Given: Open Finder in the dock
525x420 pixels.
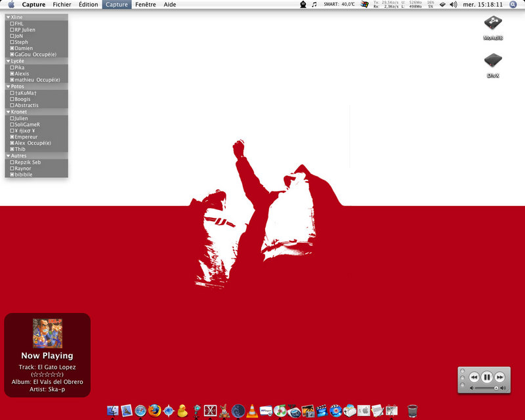Looking at the screenshot, I should (112, 411).
